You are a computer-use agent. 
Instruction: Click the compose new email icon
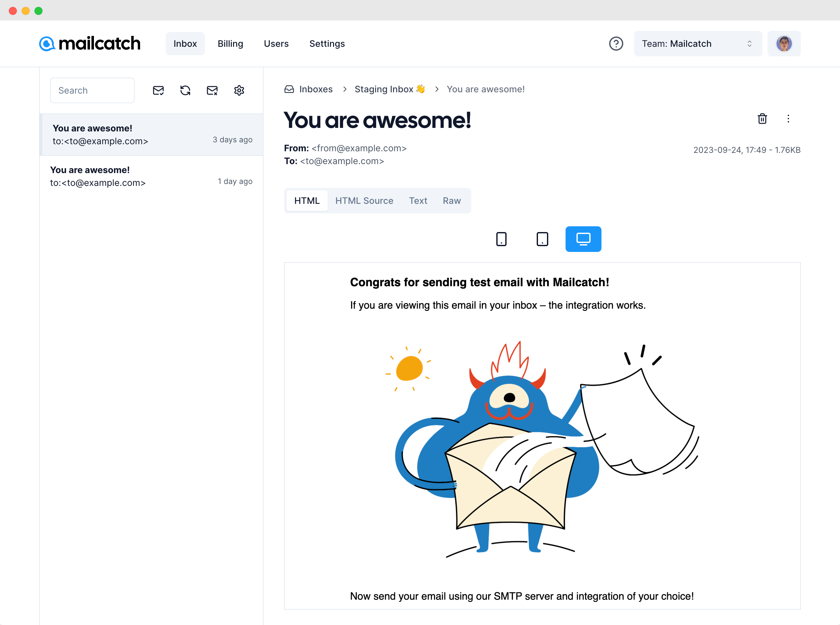(158, 90)
